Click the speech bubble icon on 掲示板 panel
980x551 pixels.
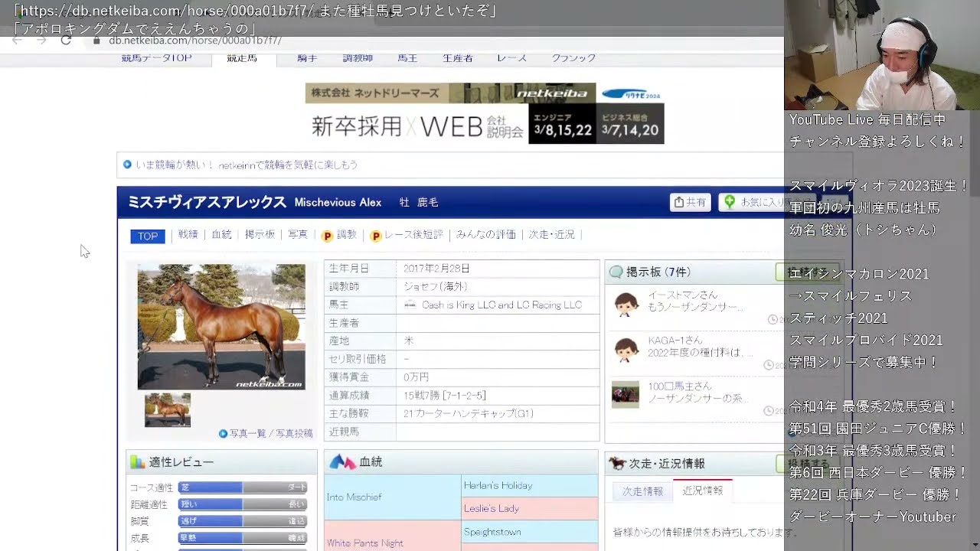pos(617,272)
